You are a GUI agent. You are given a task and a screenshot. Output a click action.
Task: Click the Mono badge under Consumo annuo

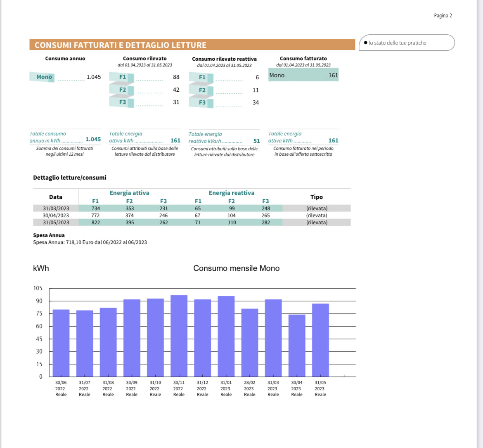tap(42, 77)
